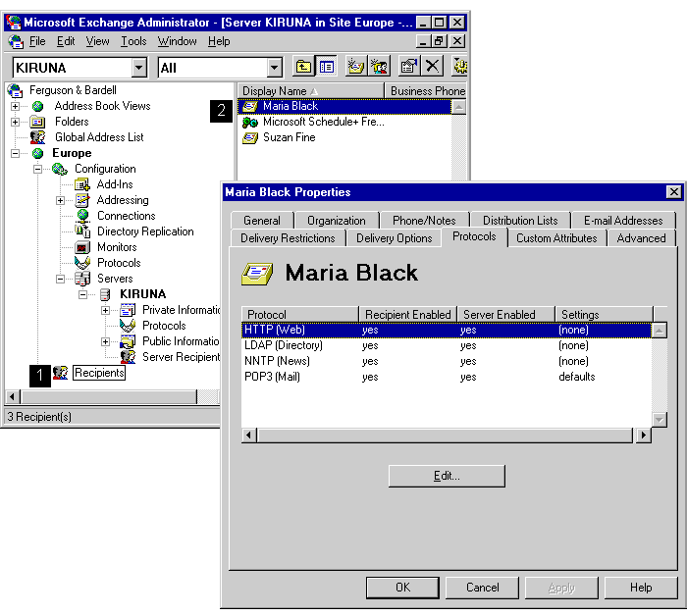The image size is (687, 616).
Task: Click the Servers container icon
Action: pyautogui.click(x=82, y=279)
